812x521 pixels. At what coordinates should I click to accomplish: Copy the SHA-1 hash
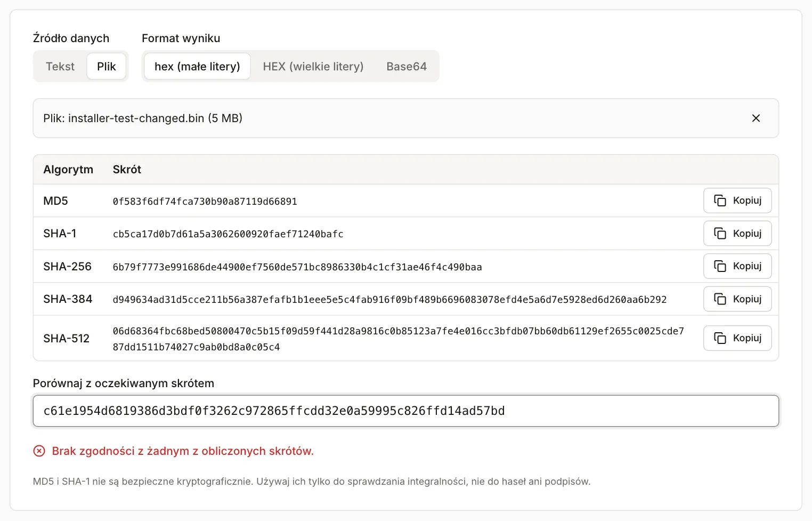click(x=737, y=234)
